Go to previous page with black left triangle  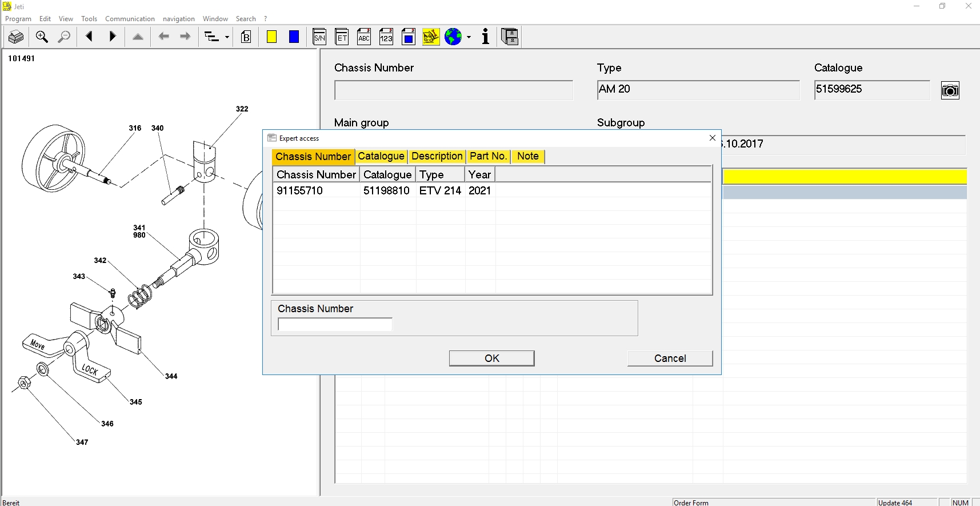pos(89,37)
